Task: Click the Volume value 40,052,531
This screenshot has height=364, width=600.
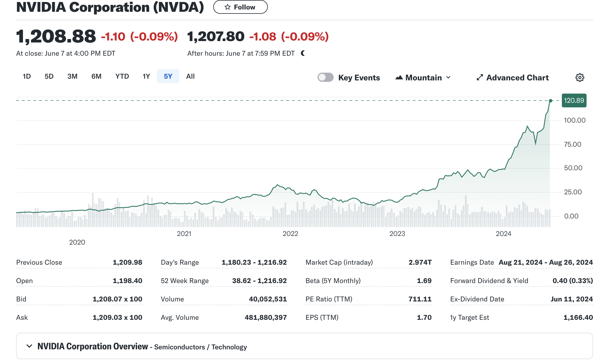Action: tap(268, 299)
